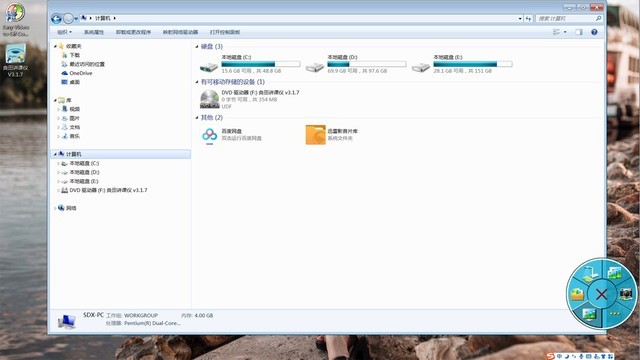This screenshot has width=640, height=360.
Task: Expand local disk (D:) in navigation tree
Action: tap(58, 172)
